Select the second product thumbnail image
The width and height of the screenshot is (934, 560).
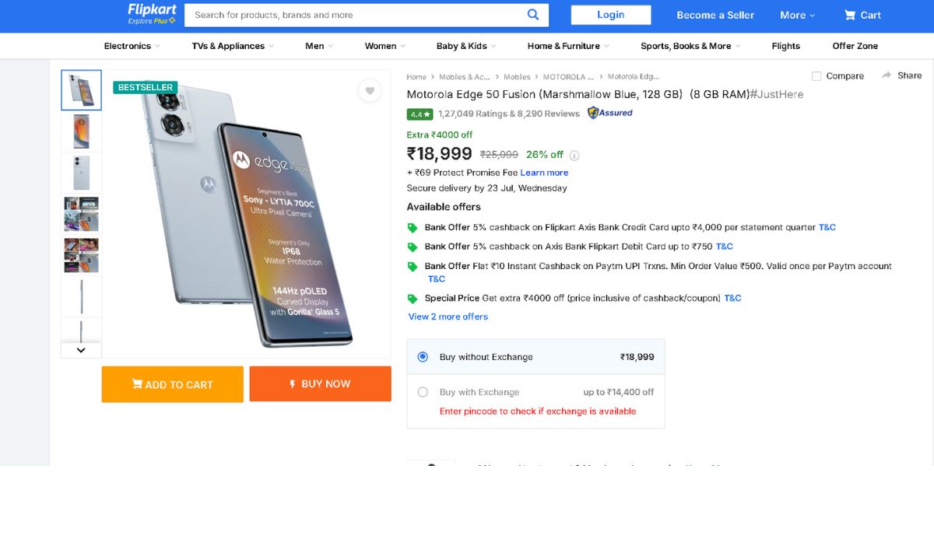pos(82,131)
